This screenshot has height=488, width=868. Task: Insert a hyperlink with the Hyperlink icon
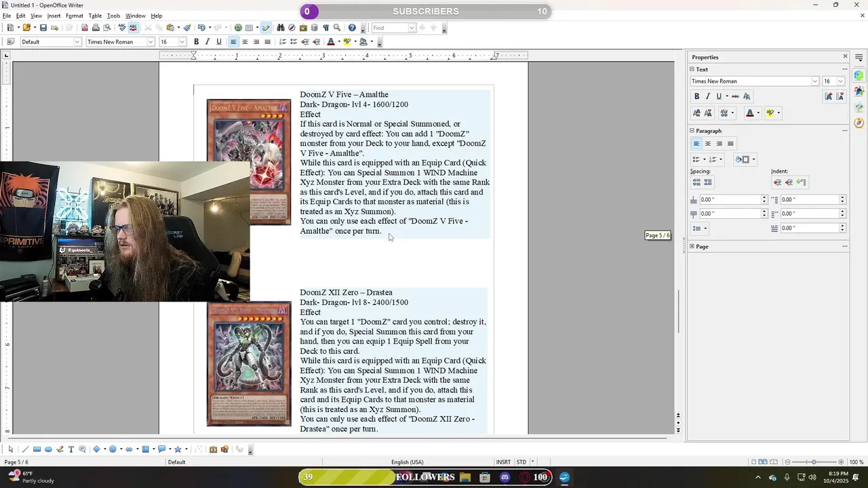point(238,28)
